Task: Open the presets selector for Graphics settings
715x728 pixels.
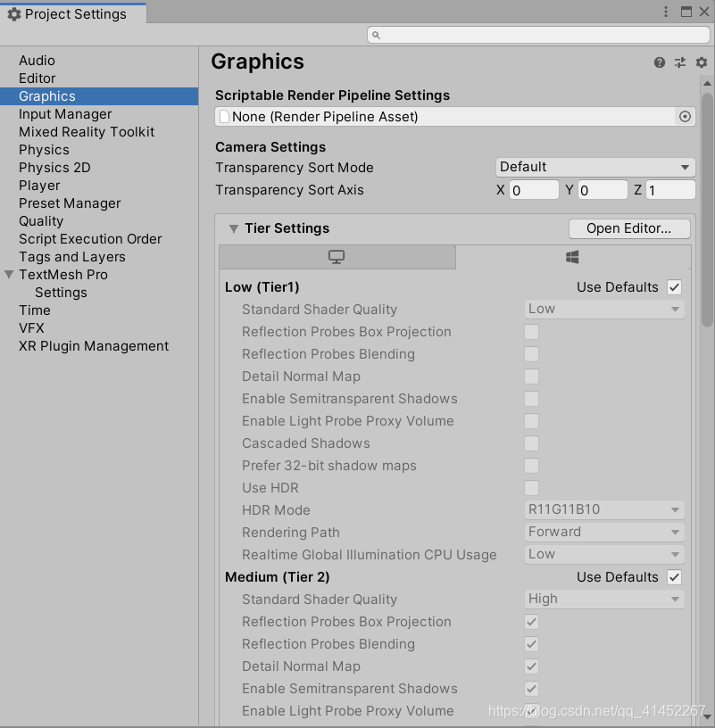Action: (679, 62)
